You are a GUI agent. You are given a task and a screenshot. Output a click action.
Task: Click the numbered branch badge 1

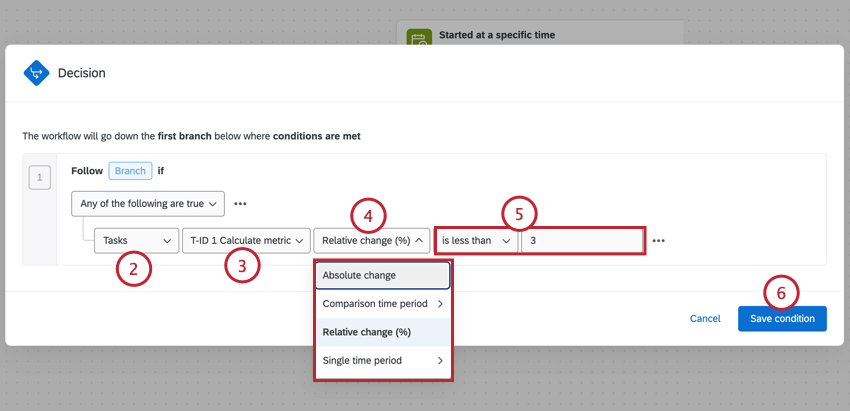coord(40,179)
